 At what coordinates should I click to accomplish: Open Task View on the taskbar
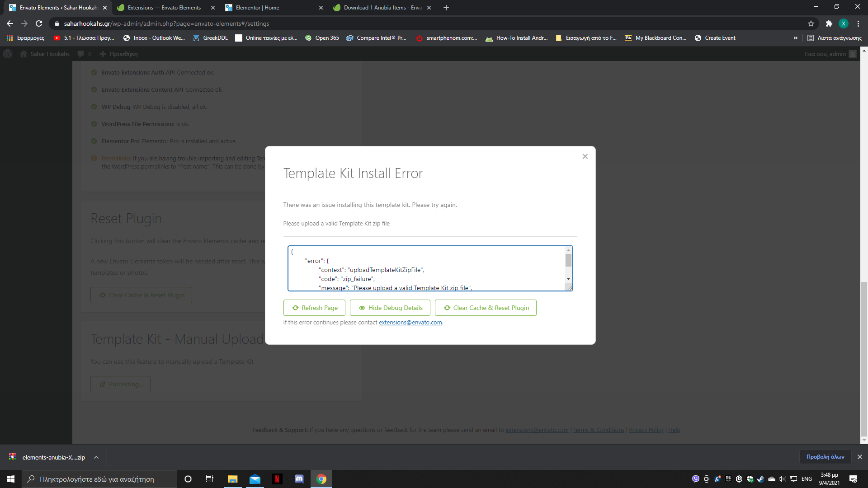210,479
